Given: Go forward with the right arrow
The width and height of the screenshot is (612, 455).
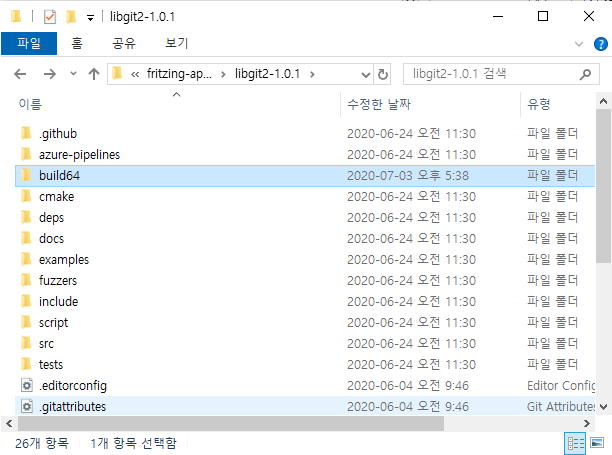Looking at the screenshot, I should pyautogui.click(x=50, y=74).
